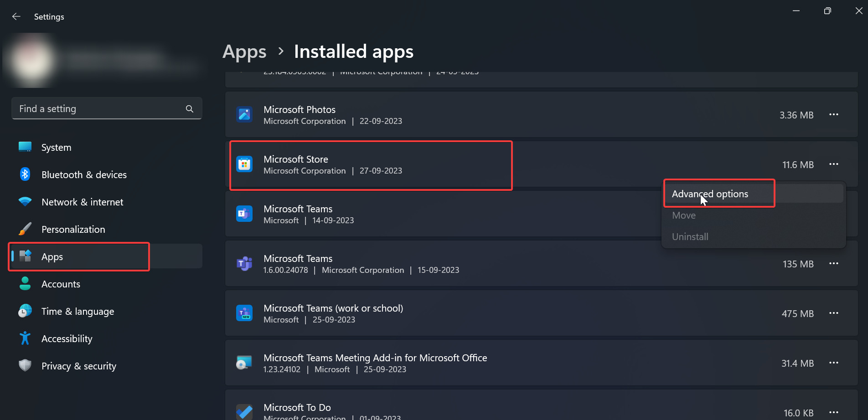This screenshot has height=420, width=868.
Task: Choose Uninstall in the context menu
Action: (754, 236)
